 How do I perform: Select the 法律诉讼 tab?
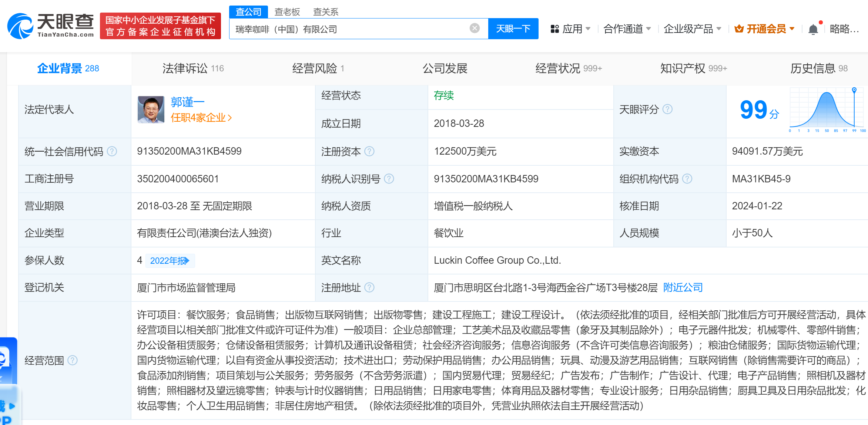(x=193, y=68)
